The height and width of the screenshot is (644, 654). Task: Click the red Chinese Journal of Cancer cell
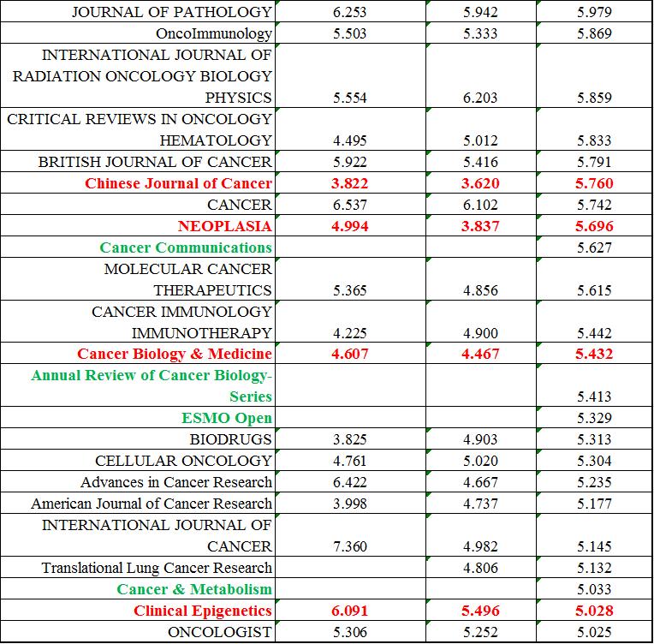tap(138, 182)
